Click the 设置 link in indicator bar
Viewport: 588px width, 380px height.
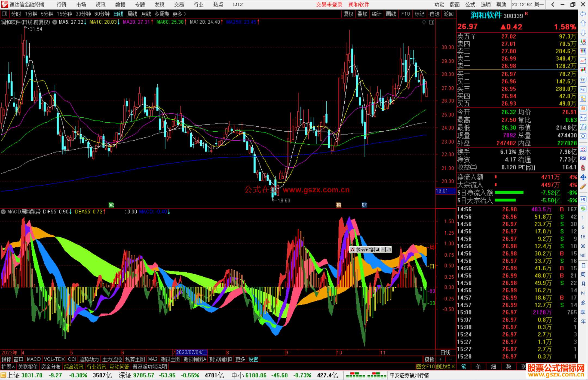point(253,359)
